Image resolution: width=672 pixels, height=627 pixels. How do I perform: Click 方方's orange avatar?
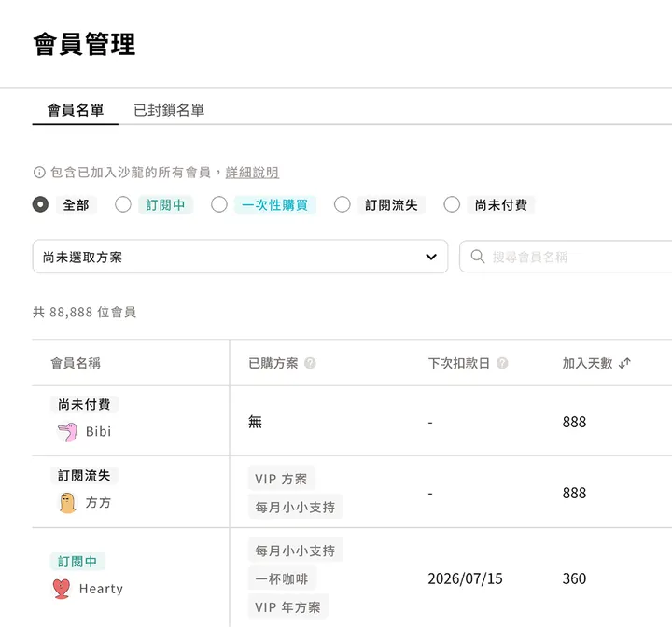(x=67, y=503)
